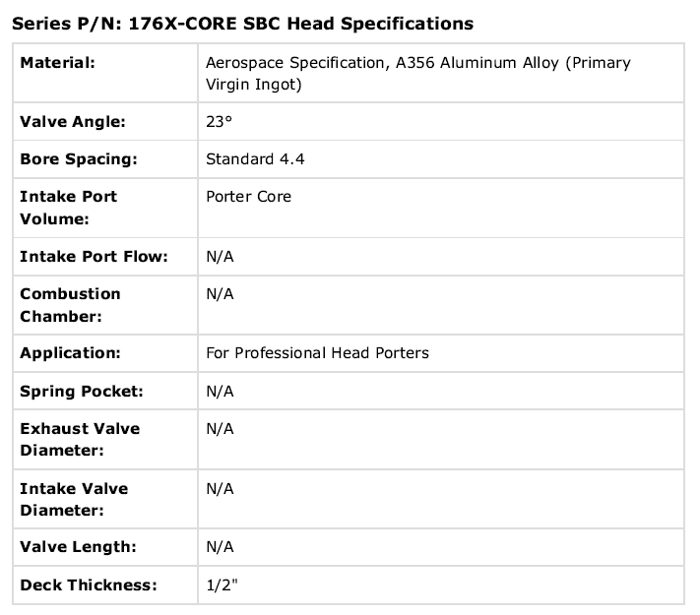
Task: Click the Series P/N 176X-CORE heading
Action: (x=242, y=24)
